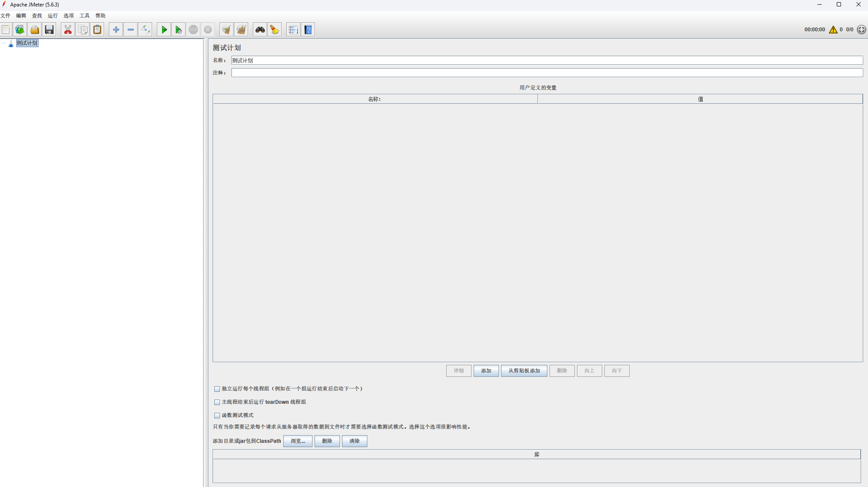Enable 独立运行每个线程组 checkbox
The width and height of the screenshot is (868, 487).
[x=217, y=389]
